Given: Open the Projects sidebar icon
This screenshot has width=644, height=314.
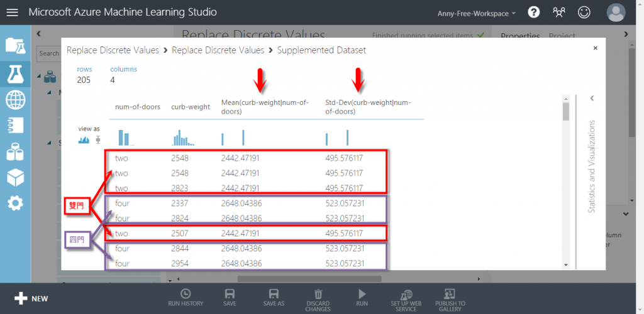Looking at the screenshot, I should click(x=15, y=46).
